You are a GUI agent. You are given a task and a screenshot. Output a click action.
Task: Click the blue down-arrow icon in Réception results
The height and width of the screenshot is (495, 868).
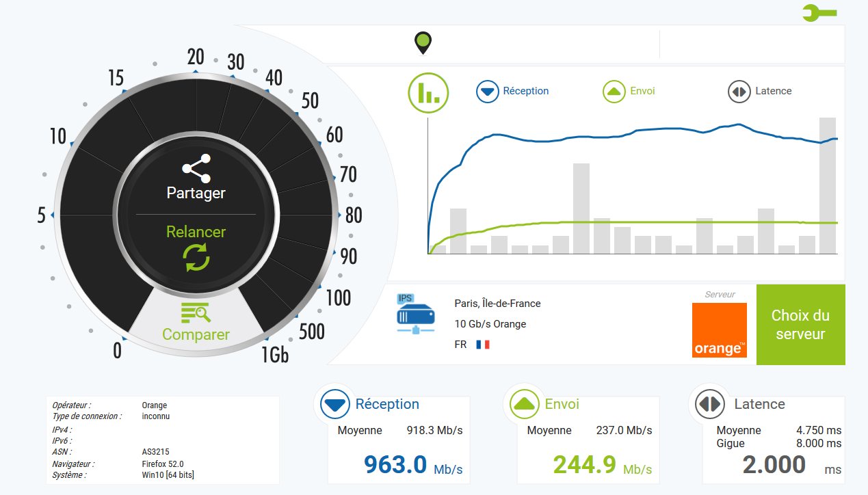(x=334, y=405)
